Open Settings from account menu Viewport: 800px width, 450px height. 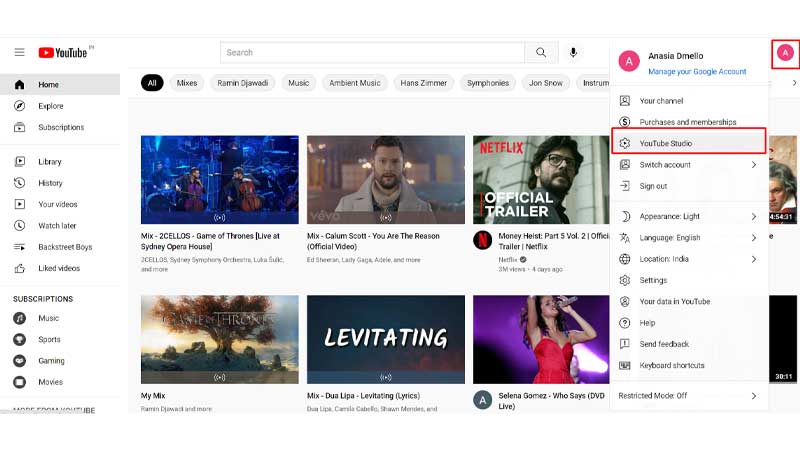tap(689, 280)
